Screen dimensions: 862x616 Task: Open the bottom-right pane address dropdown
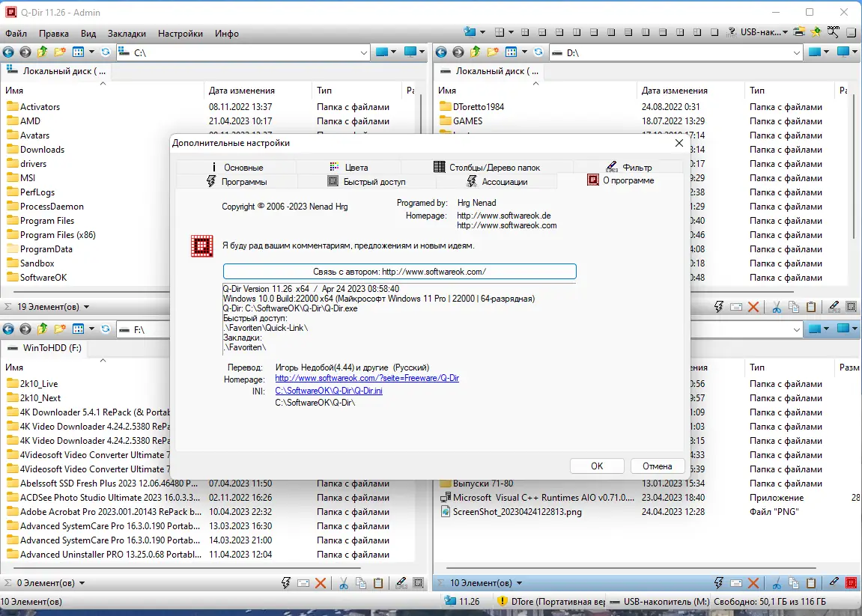pos(797,329)
